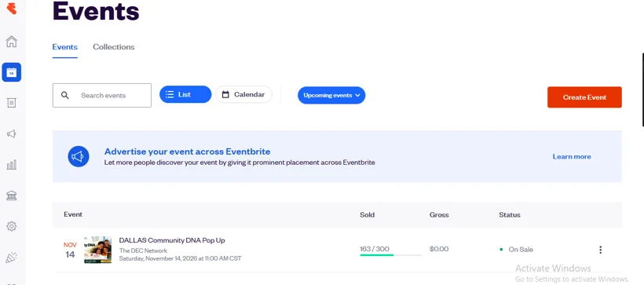Click the Status column header
The height and width of the screenshot is (285, 644).
[510, 215]
